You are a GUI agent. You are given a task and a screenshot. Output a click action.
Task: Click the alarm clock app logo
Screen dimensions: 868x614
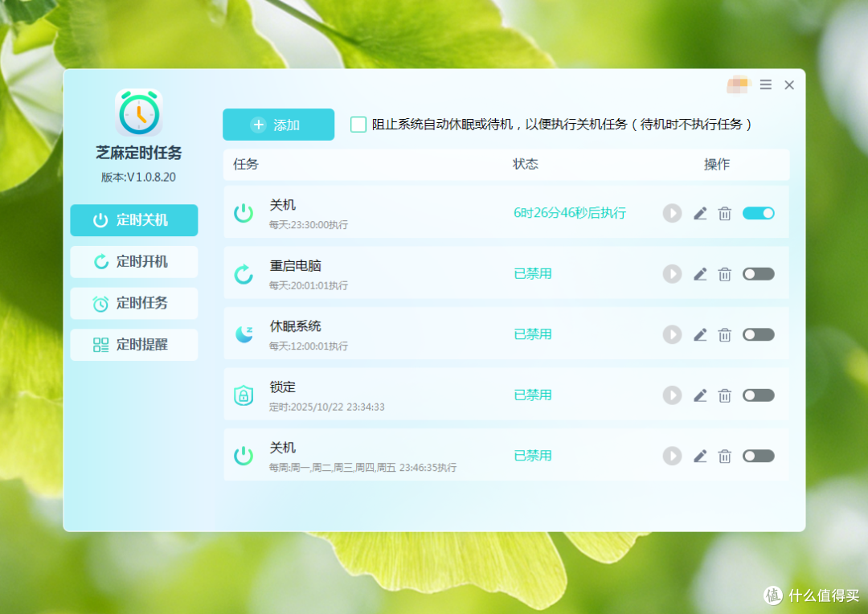pos(139,113)
